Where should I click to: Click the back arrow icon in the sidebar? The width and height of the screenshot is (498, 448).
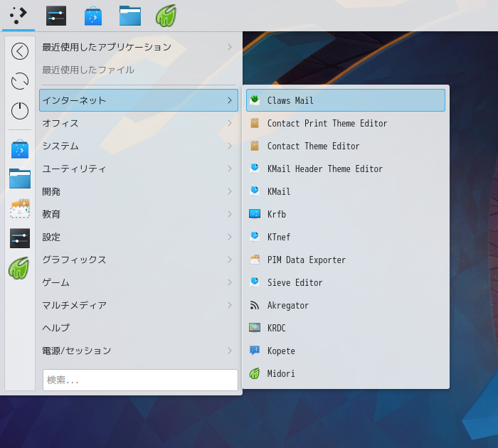coord(20,51)
